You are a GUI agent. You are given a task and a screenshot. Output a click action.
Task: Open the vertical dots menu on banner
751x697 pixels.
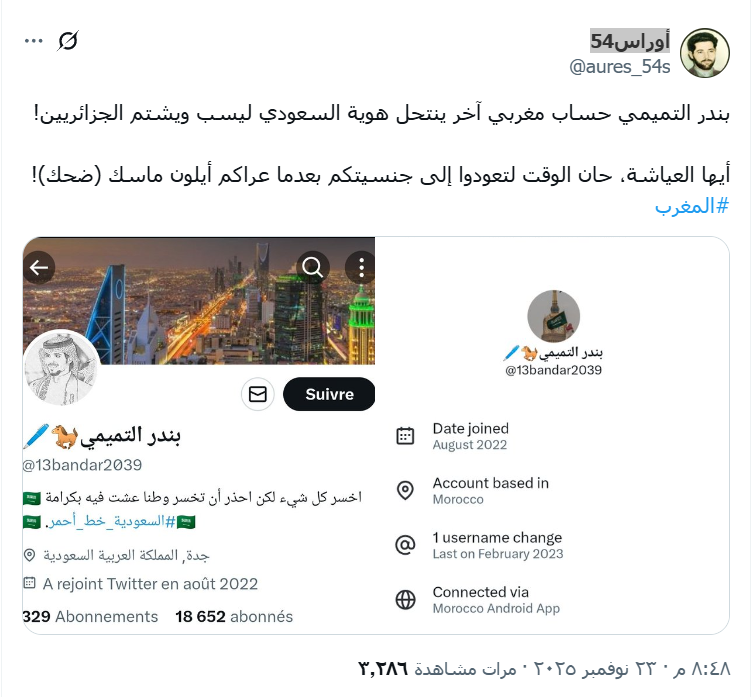[x=361, y=267]
